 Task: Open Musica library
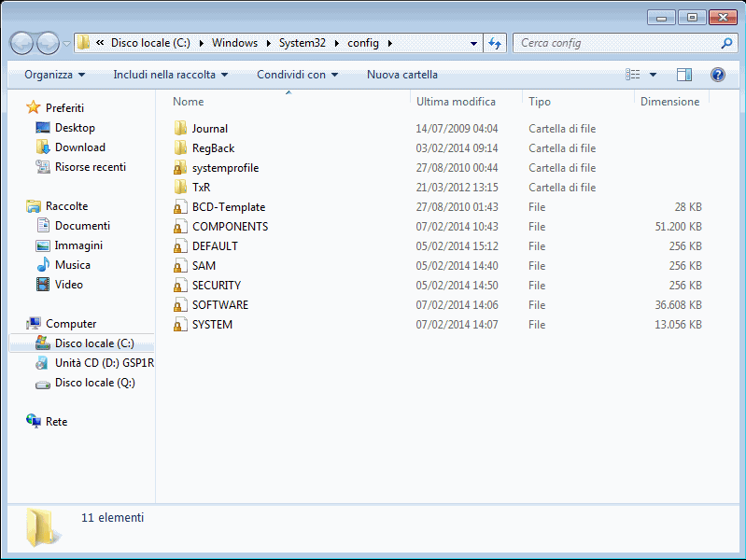click(72, 265)
